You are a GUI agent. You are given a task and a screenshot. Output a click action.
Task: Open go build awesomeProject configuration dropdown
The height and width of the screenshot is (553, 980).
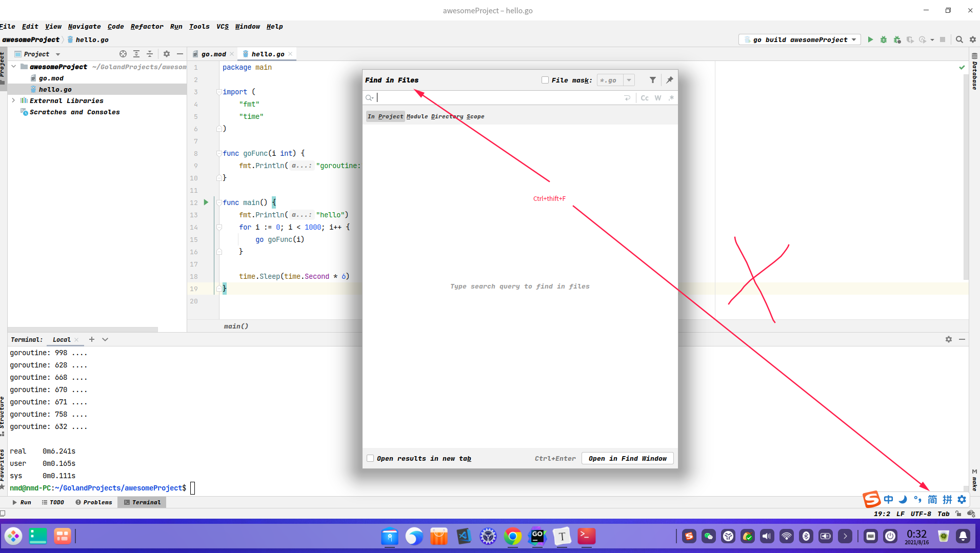coord(799,39)
